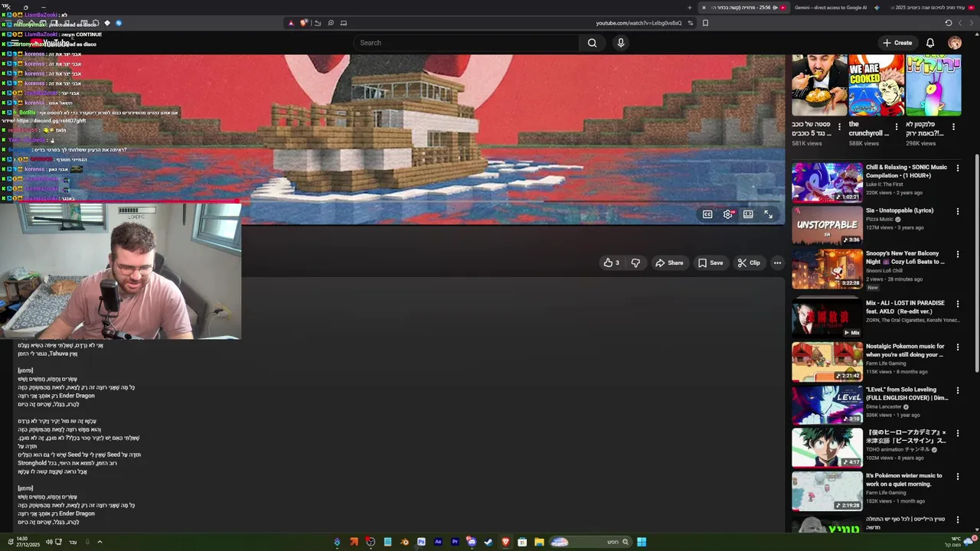The image size is (980, 551).
Task: Open LEveL from Solo Leveling video
Action: [827, 404]
